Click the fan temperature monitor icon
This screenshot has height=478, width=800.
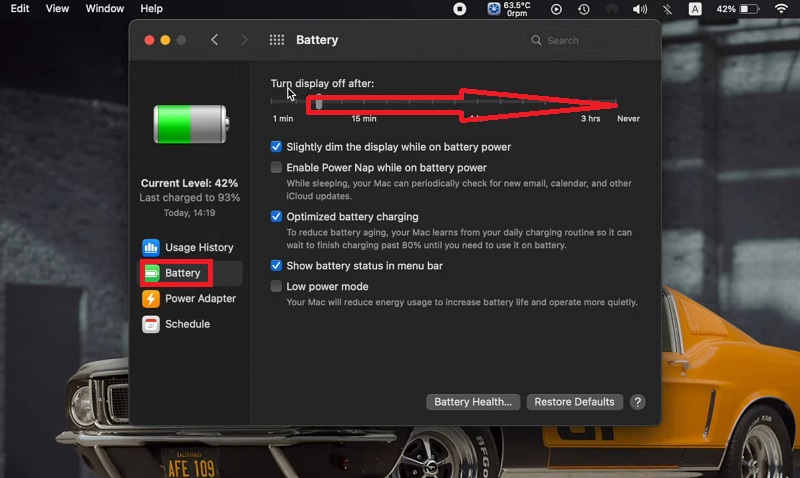[494, 9]
